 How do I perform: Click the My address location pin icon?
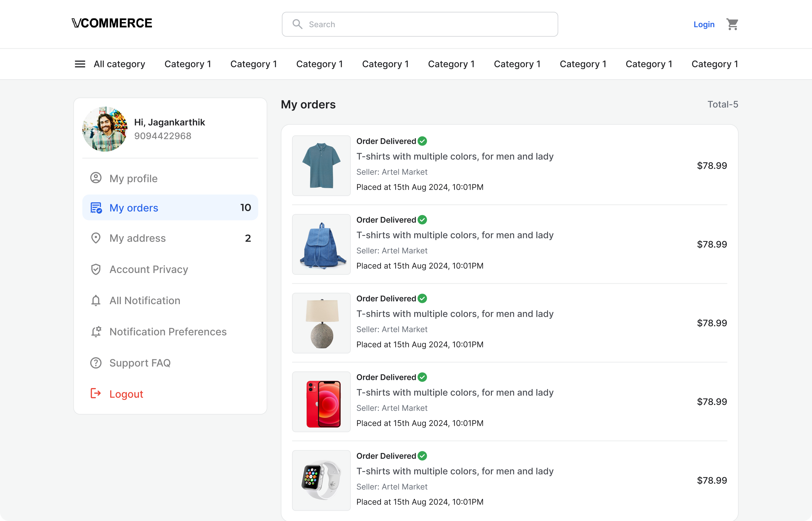tap(96, 238)
